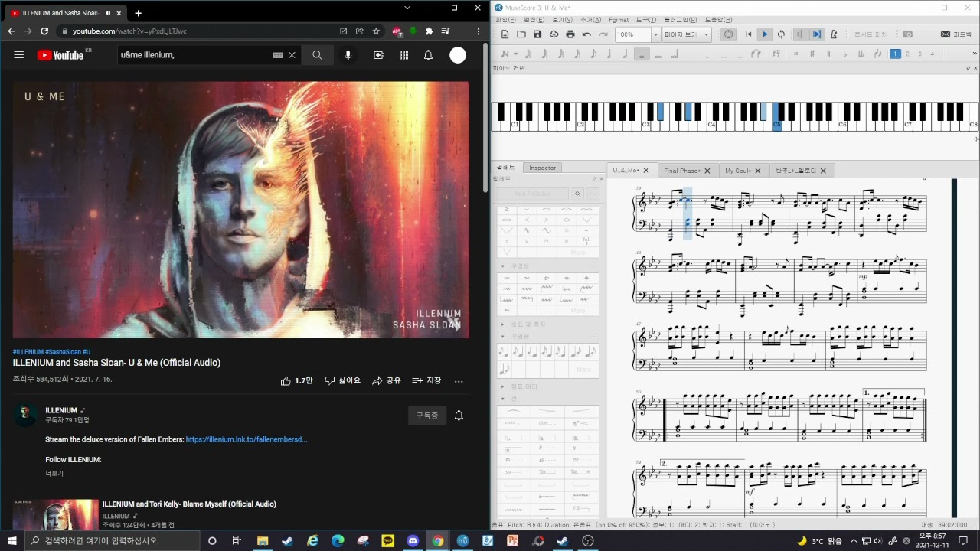Select whole note duration
Screen dimensions: 980x551
(642, 54)
